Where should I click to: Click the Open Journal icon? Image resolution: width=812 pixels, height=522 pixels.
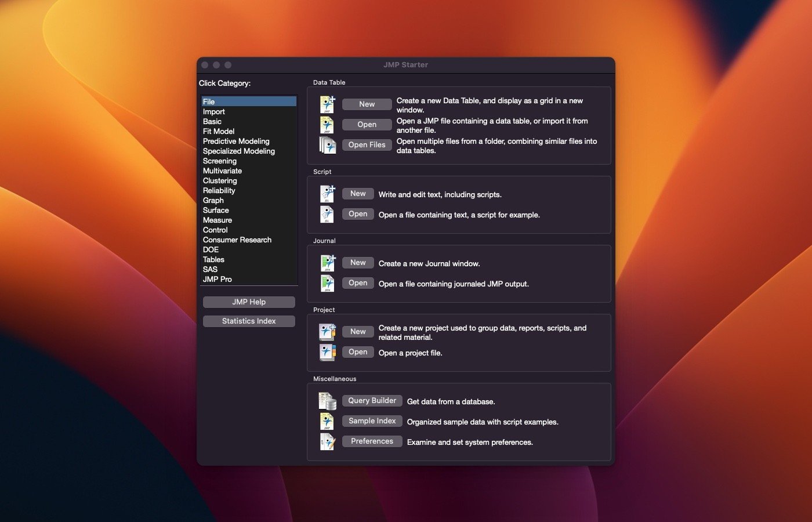pyautogui.click(x=327, y=283)
